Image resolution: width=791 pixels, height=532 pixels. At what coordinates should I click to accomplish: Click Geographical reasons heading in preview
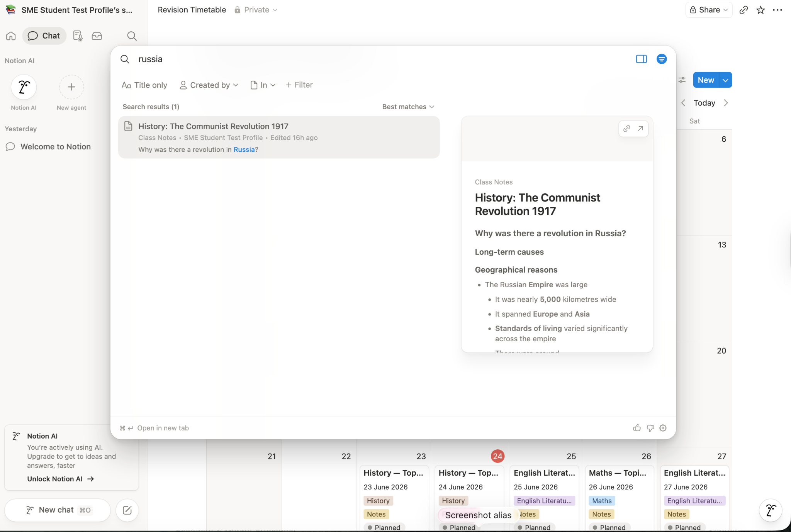click(x=516, y=270)
